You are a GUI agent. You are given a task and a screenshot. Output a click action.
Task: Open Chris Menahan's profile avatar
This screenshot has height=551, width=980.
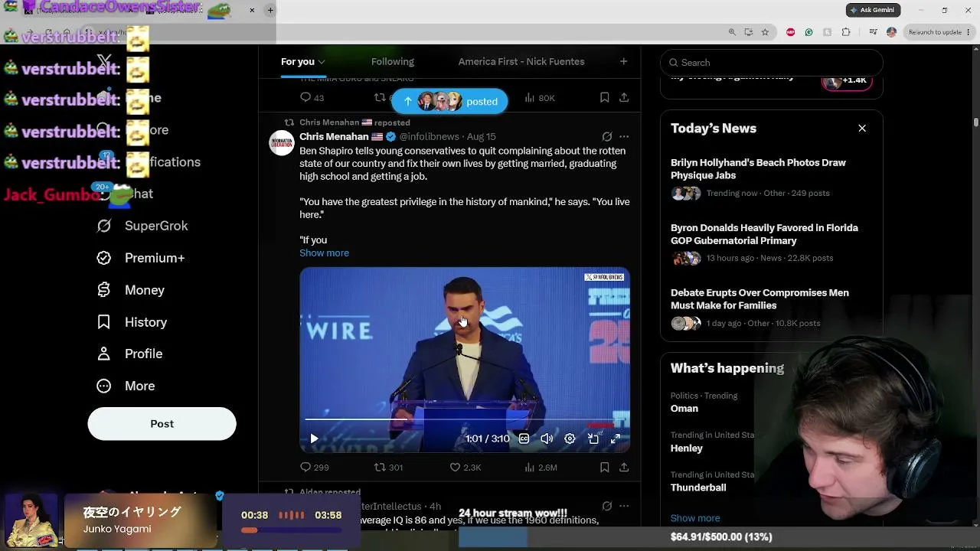[282, 143]
